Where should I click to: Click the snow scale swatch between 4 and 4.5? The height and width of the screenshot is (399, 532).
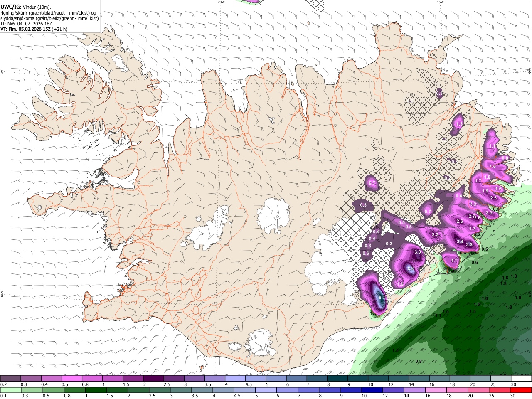pyautogui.click(x=234, y=378)
